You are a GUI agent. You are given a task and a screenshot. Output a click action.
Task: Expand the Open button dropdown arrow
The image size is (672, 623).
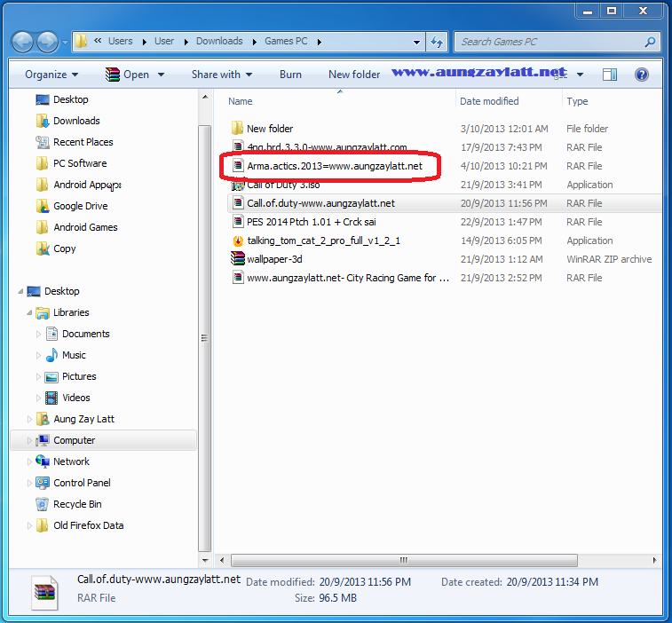pyautogui.click(x=162, y=75)
